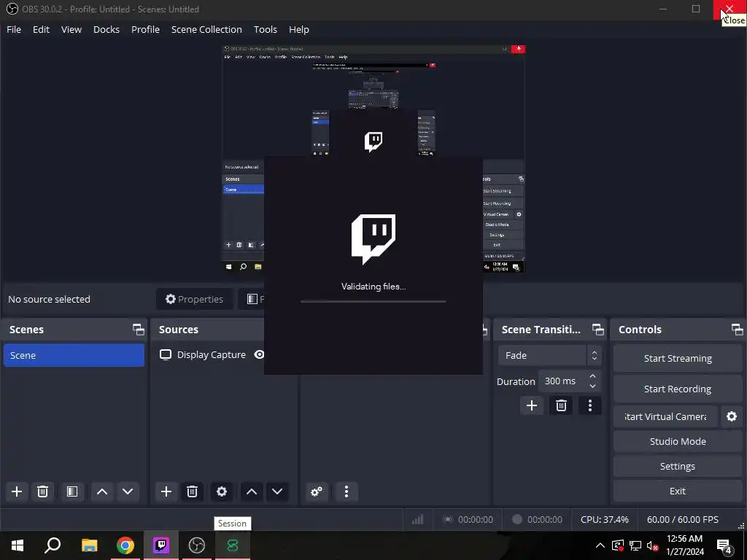Image resolution: width=747 pixels, height=560 pixels.
Task: Click the 'No source selected' label
Action: 49,299
